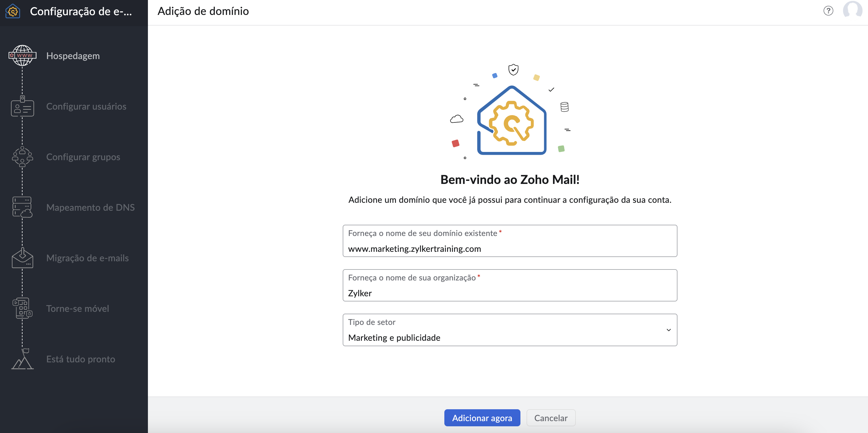Open the Tipo de setor dropdown
This screenshot has width=868, height=433.
coord(510,330)
